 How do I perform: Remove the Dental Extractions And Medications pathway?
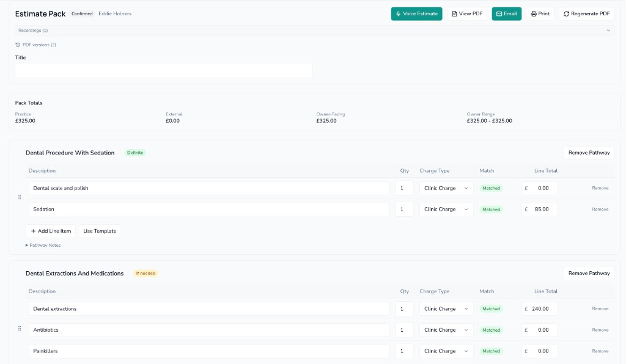click(589, 273)
